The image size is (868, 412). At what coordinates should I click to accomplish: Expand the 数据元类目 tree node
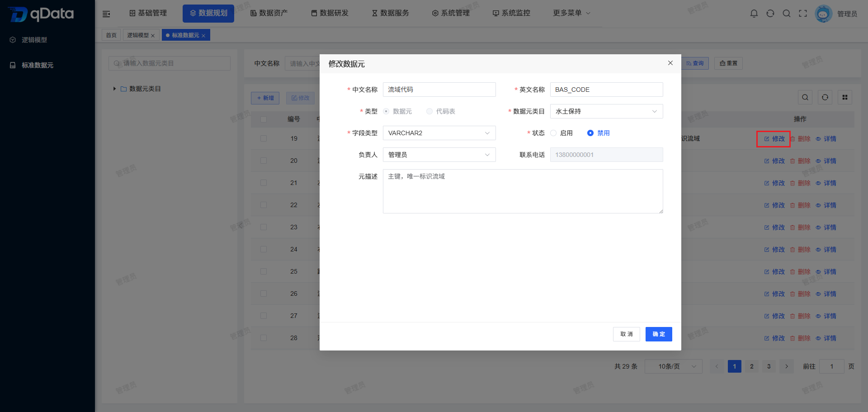coord(115,89)
